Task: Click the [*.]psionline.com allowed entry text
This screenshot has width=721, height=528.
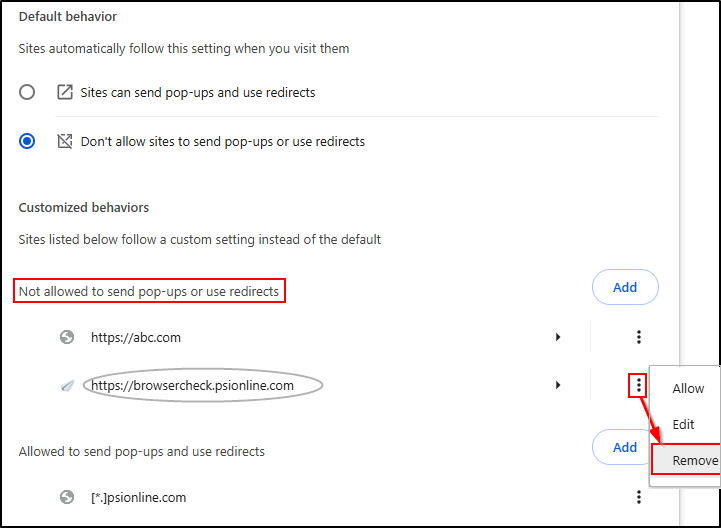Action: [138, 498]
